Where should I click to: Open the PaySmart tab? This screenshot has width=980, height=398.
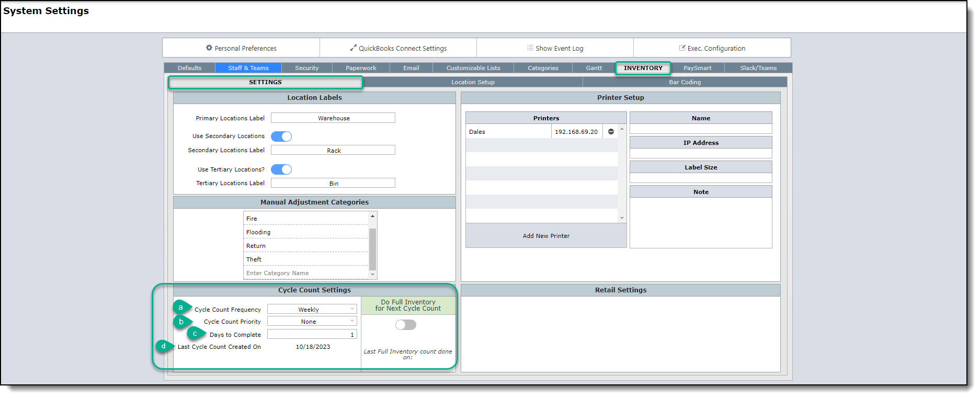(697, 68)
